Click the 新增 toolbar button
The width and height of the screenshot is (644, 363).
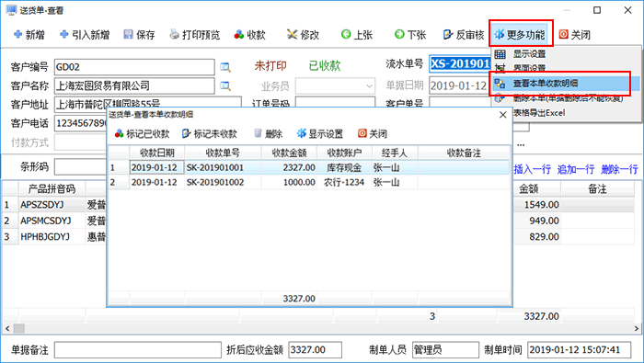[29, 35]
